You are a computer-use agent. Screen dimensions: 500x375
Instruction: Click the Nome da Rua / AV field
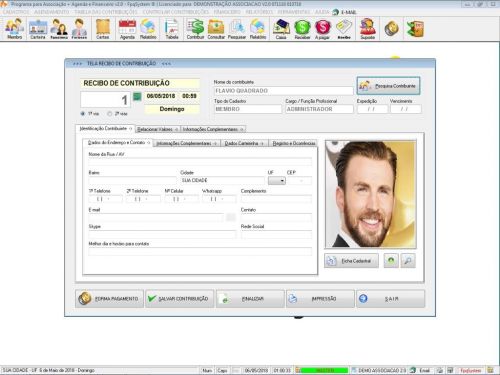[x=200, y=162]
